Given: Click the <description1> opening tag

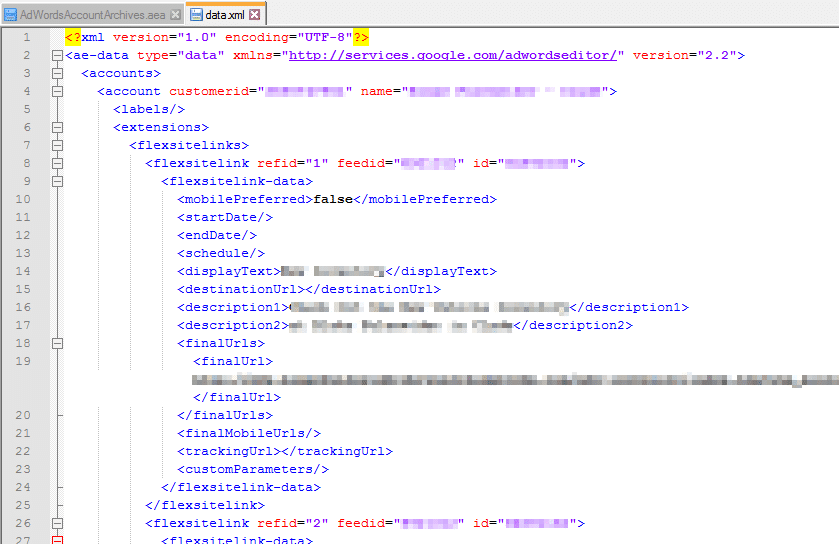Looking at the screenshot, I should pyautogui.click(x=233, y=307).
